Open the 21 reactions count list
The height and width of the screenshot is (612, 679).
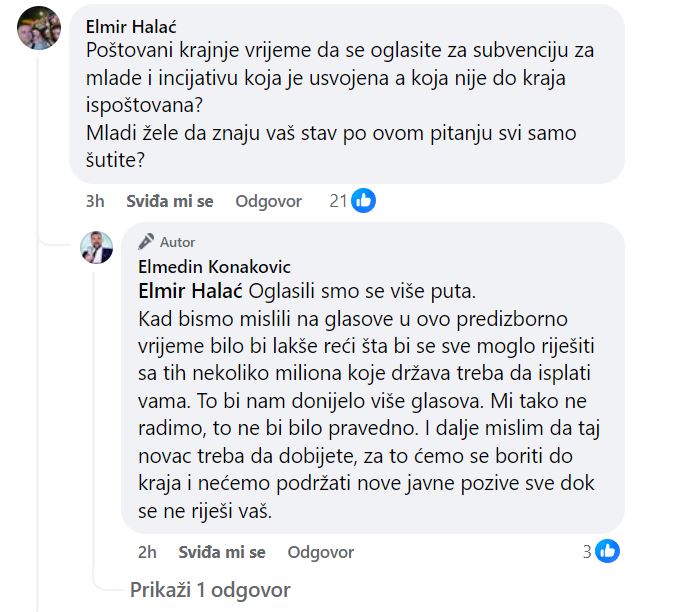(337, 201)
